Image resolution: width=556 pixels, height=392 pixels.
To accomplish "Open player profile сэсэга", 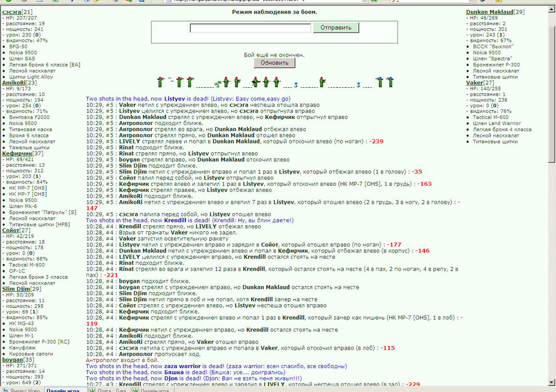I will click(x=12, y=12).
